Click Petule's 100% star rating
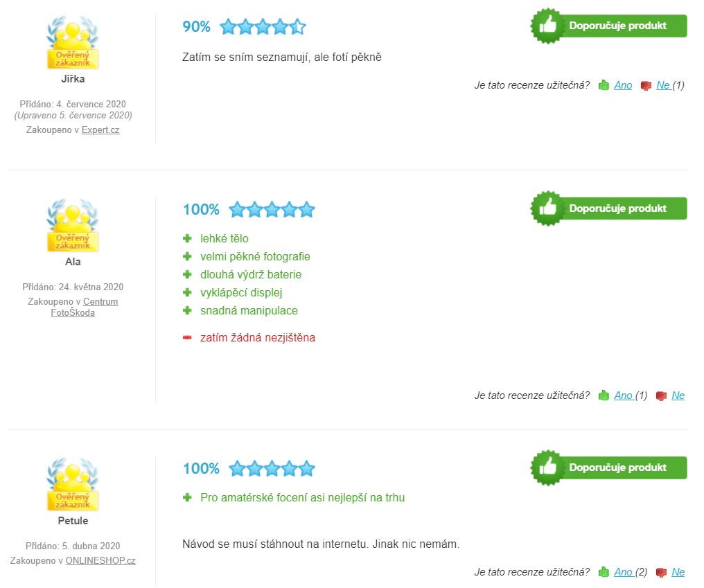This screenshot has height=588, width=704. tap(272, 469)
